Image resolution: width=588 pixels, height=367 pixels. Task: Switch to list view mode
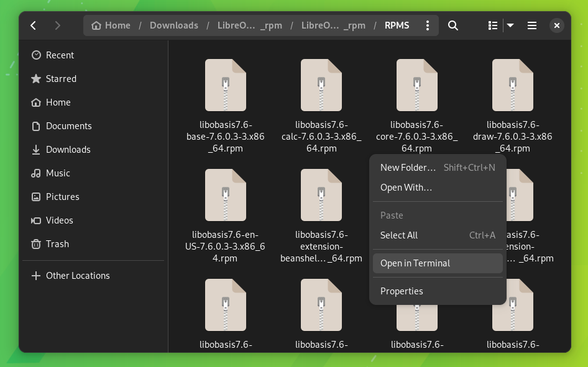tap(492, 25)
